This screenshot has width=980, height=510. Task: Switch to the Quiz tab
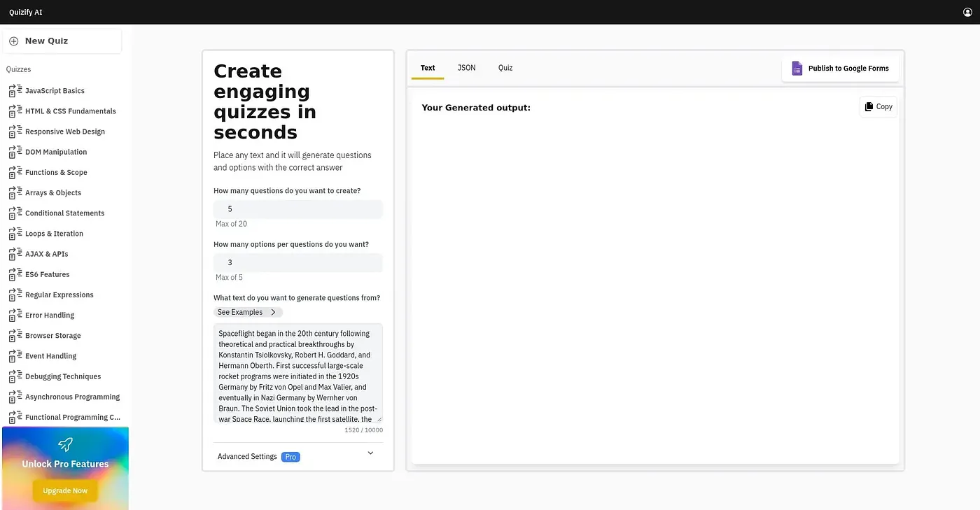(x=505, y=68)
